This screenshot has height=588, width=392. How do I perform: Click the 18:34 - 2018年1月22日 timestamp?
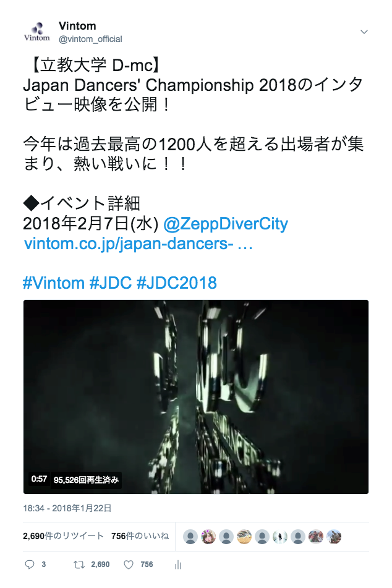(x=67, y=508)
